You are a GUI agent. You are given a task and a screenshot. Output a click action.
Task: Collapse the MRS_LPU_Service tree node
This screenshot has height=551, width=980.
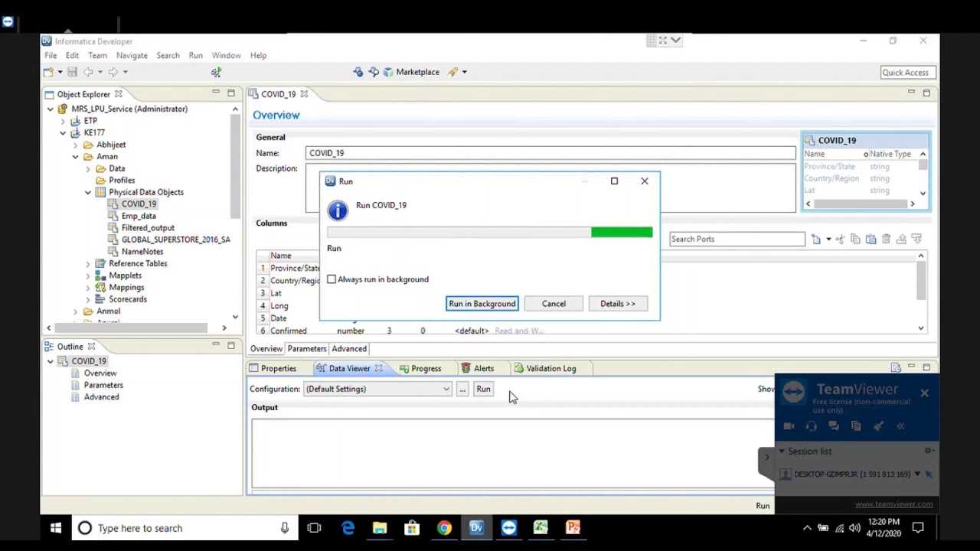(51, 109)
